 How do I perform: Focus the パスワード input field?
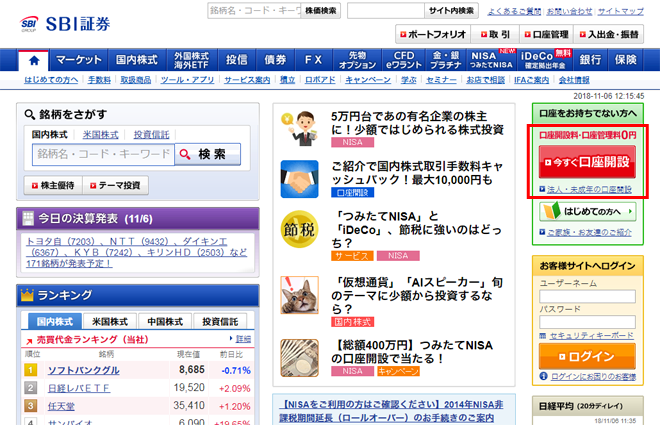(x=587, y=322)
